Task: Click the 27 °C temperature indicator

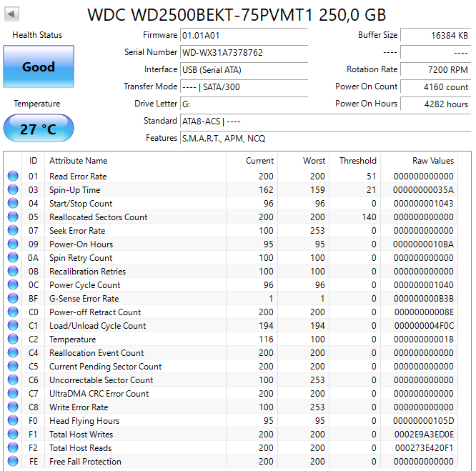Action: tap(39, 129)
